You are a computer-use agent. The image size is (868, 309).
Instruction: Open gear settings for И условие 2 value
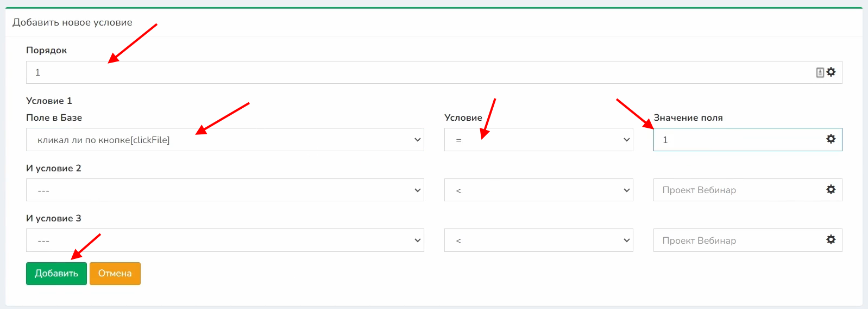[x=831, y=189]
